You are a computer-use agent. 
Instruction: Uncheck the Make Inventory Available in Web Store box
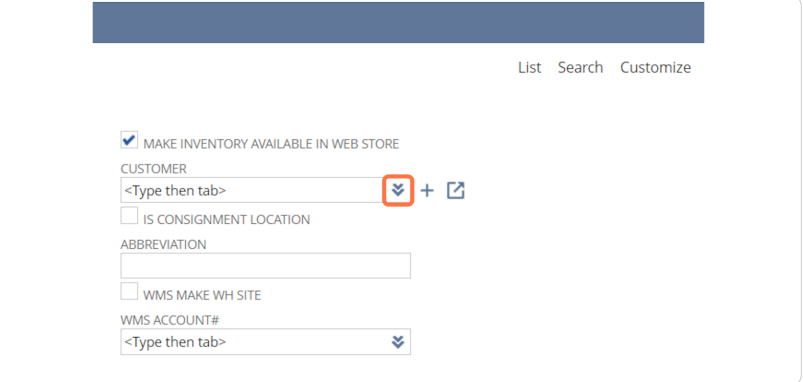coord(129,140)
